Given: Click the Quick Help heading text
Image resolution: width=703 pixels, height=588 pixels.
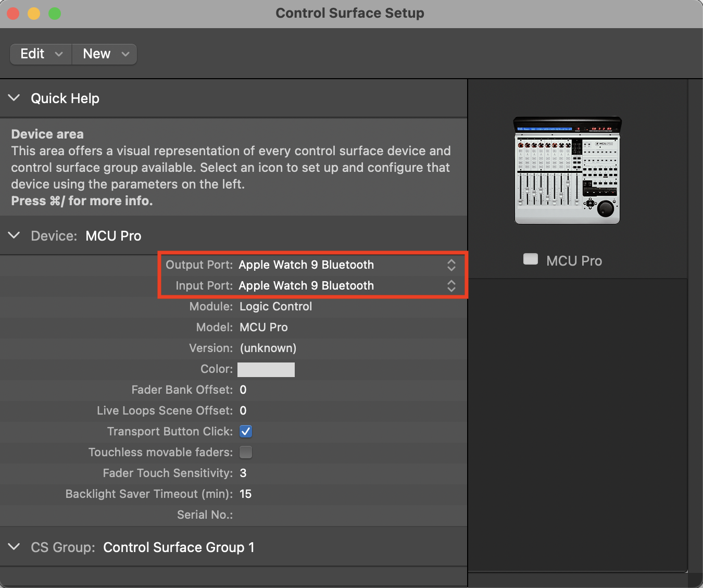Looking at the screenshot, I should 65,98.
